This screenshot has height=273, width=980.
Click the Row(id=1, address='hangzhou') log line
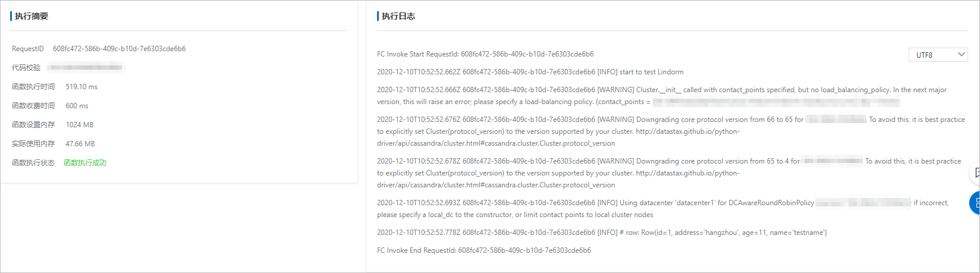tap(602, 233)
